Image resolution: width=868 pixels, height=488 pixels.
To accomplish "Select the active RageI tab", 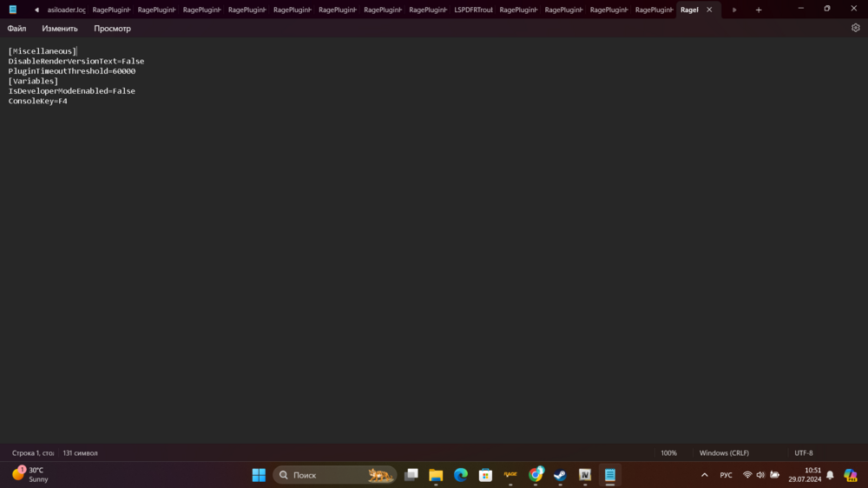I will [689, 10].
